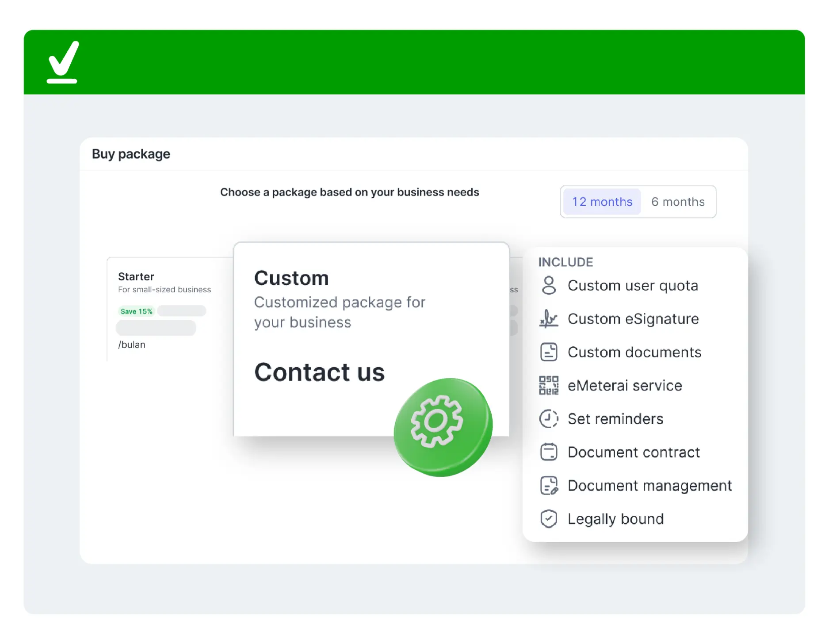
Task: Switch billing period to 6 months
Action: point(677,202)
